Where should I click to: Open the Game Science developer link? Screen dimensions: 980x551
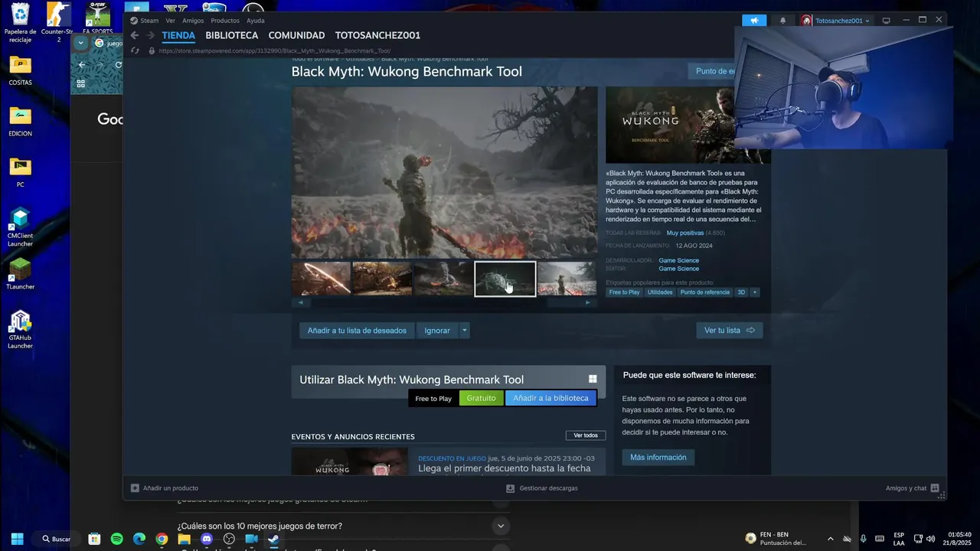click(678, 260)
